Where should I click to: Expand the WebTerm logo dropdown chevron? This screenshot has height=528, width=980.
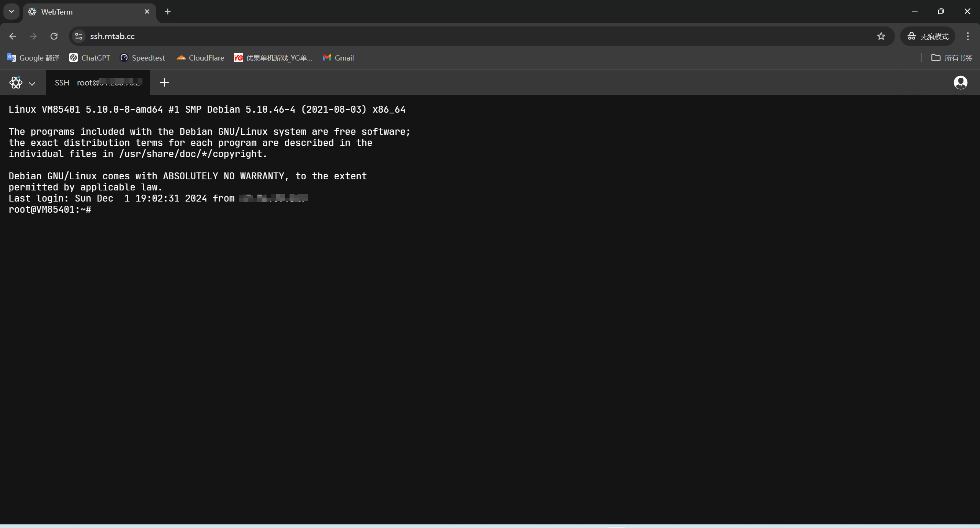click(x=32, y=83)
